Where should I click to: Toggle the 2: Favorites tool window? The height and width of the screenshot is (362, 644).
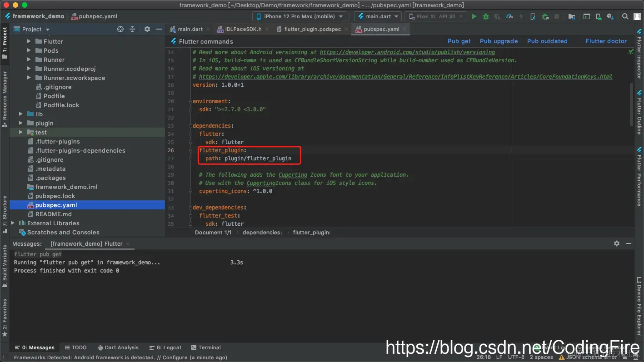5,318
